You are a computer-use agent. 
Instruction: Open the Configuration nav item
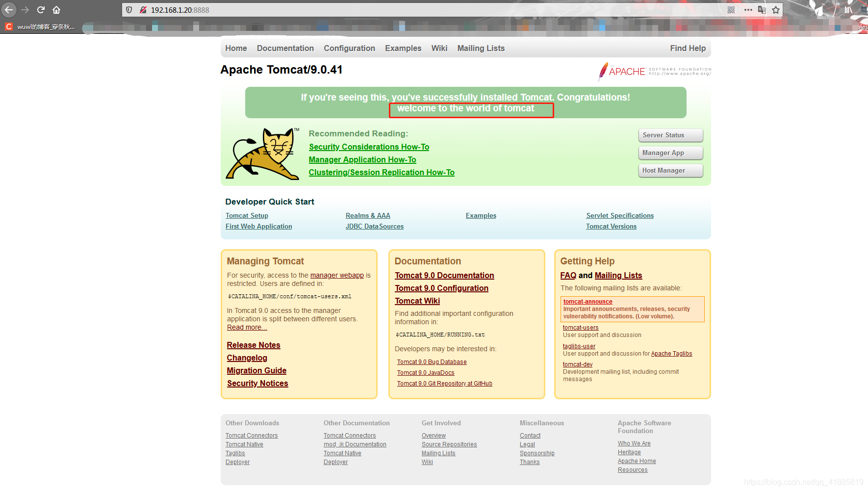tap(349, 48)
